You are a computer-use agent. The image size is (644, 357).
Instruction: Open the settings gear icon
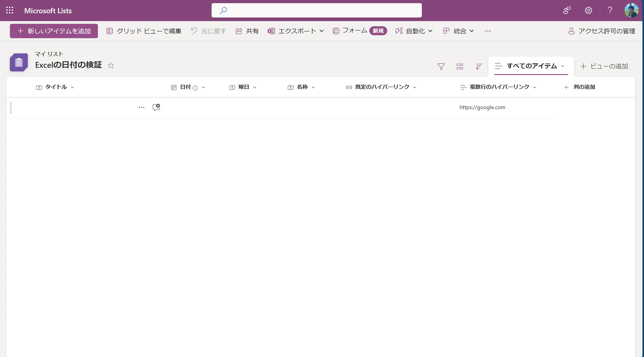click(x=588, y=10)
